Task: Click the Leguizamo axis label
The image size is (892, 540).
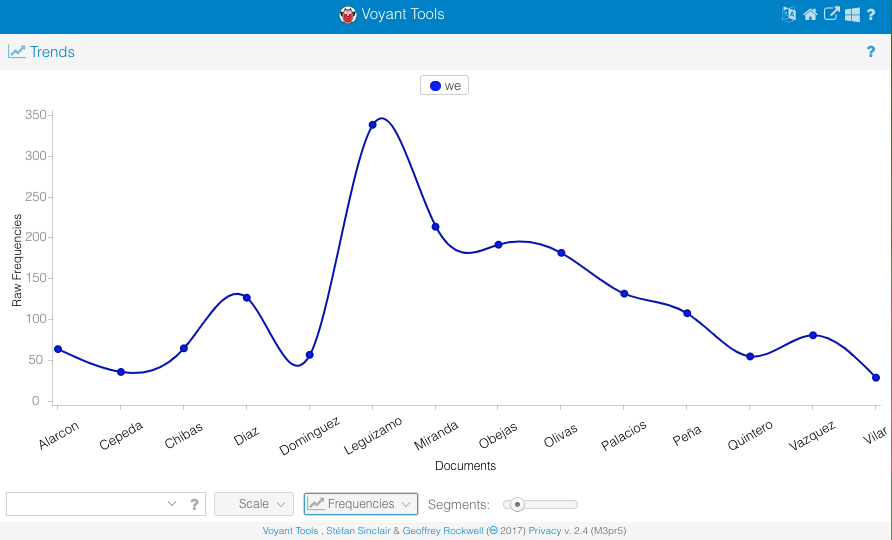Action: pyautogui.click(x=373, y=436)
